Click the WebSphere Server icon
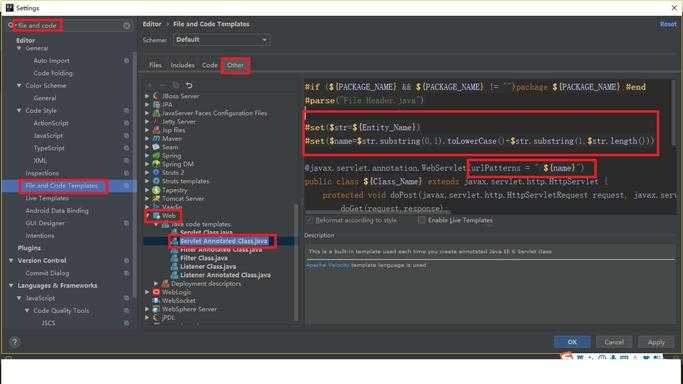The width and height of the screenshot is (683, 384). tap(156, 309)
